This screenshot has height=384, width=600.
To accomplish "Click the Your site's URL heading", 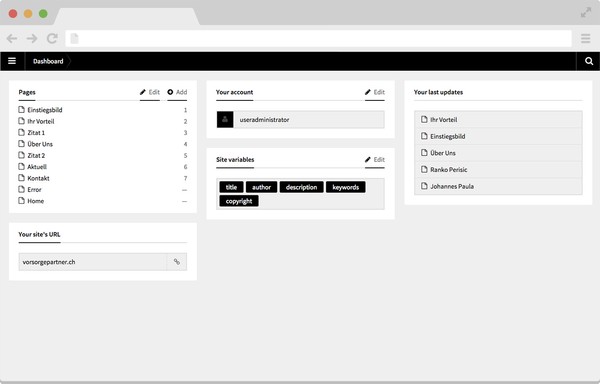I will coord(39,234).
